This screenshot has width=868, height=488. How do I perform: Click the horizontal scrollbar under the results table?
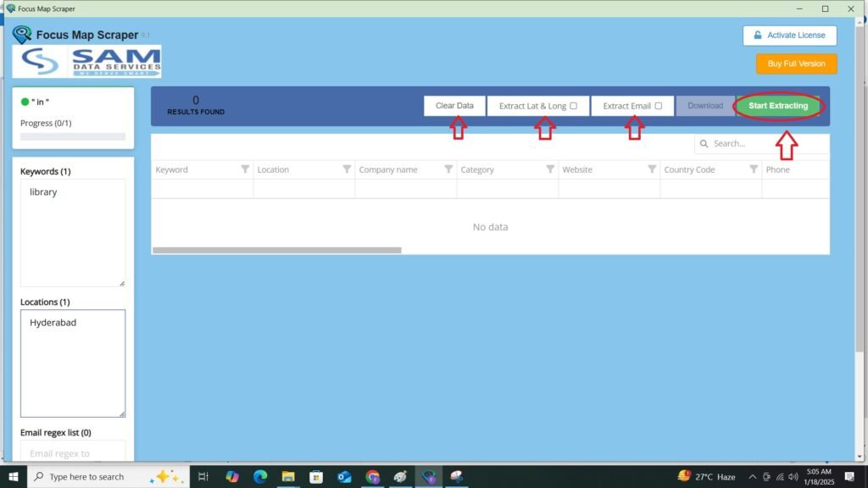[x=276, y=250]
